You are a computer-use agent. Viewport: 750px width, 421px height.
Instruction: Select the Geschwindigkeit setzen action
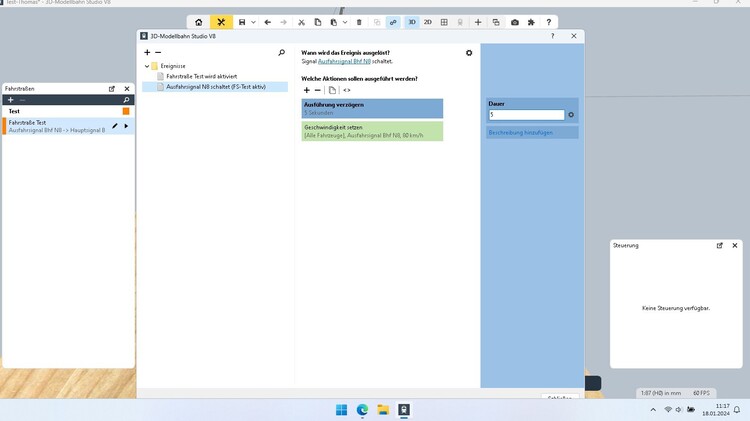pos(372,131)
